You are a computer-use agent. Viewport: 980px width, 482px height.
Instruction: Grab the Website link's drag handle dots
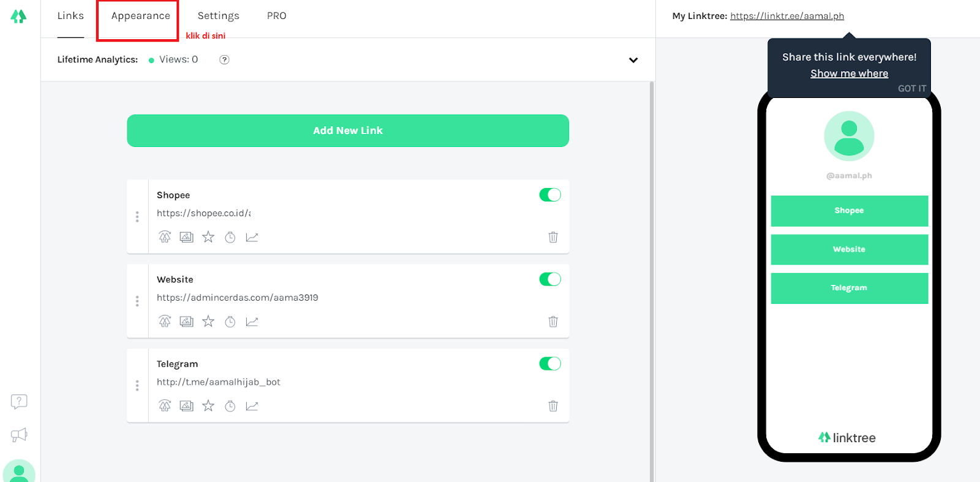pyautogui.click(x=137, y=301)
